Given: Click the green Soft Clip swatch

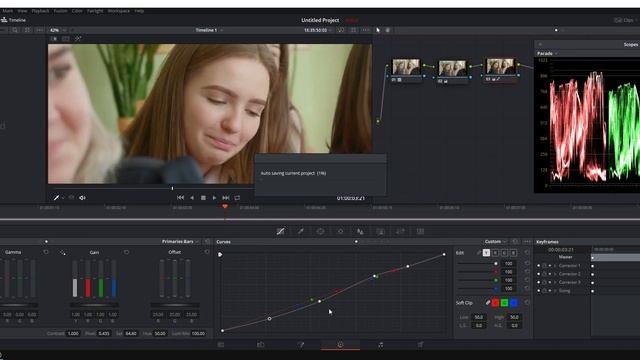Looking at the screenshot, I should (504, 302).
